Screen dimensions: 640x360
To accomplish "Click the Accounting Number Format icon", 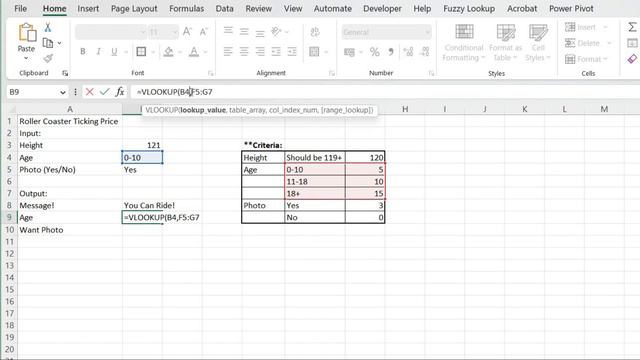I will (x=349, y=52).
